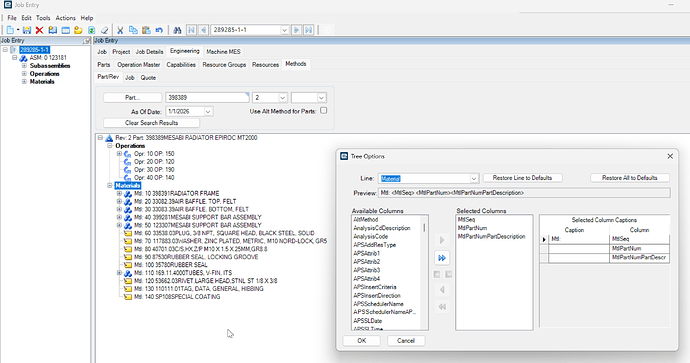Open the File menu
Screen dimensions: 690x363
click(x=12, y=18)
